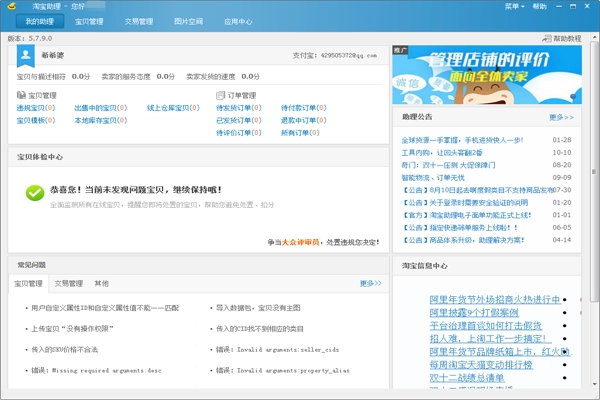Image resolution: width=600 pixels, height=400 pixels.
Task: Click the 订单管理 section icon
Action: pyautogui.click(x=220, y=95)
